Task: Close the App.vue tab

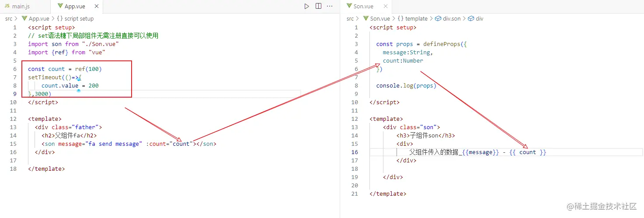Action: tap(97, 7)
